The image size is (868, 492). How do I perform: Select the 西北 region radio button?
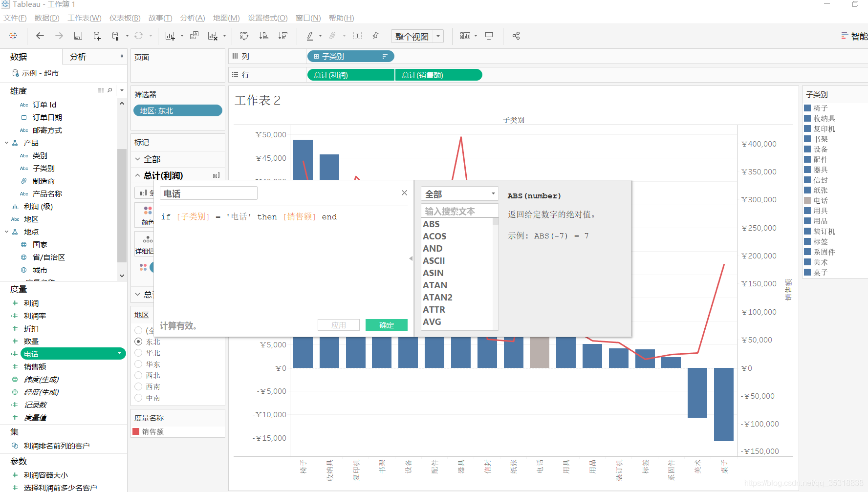(138, 375)
